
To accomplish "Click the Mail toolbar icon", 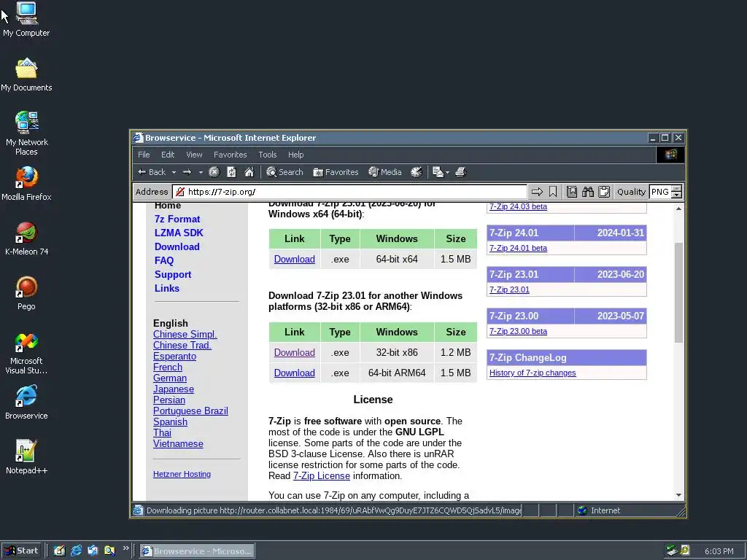I will click(438, 172).
